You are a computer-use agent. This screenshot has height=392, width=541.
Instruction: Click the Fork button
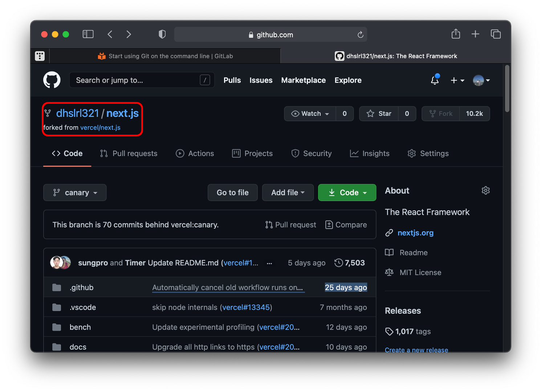(441, 114)
